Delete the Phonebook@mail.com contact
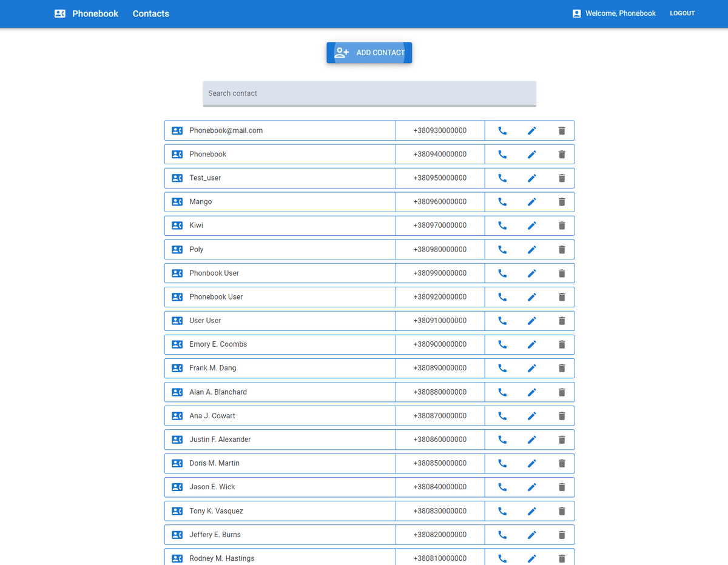The height and width of the screenshot is (565, 728). [x=562, y=130]
